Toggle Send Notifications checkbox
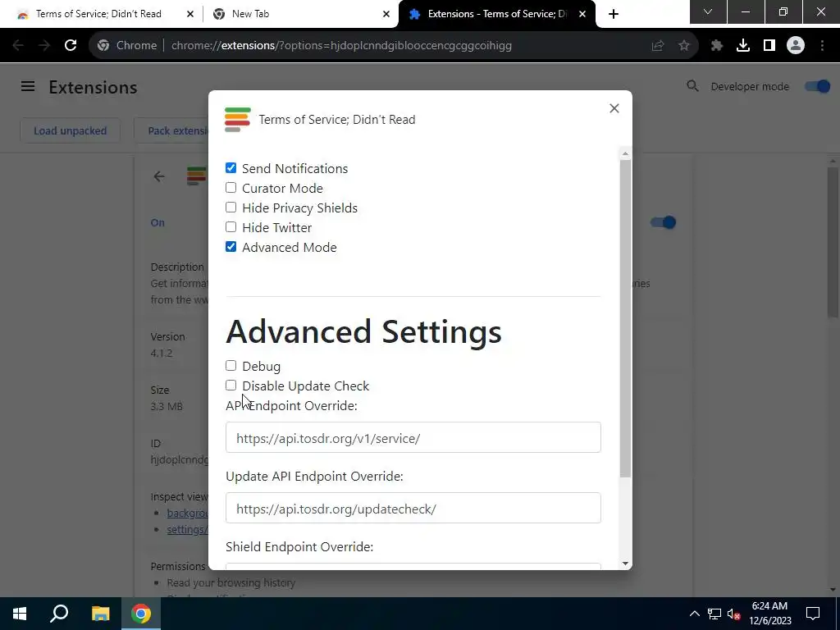Image resolution: width=840 pixels, height=630 pixels. 231,168
